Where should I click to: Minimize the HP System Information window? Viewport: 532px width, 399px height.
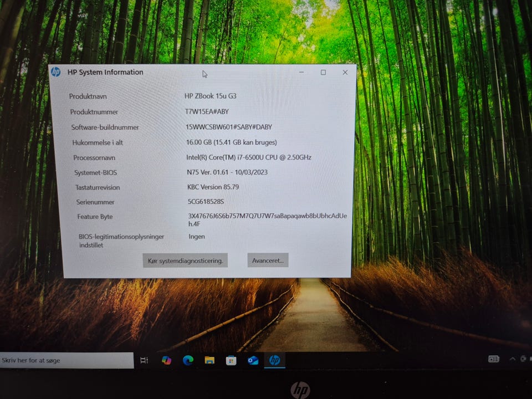[x=301, y=73]
